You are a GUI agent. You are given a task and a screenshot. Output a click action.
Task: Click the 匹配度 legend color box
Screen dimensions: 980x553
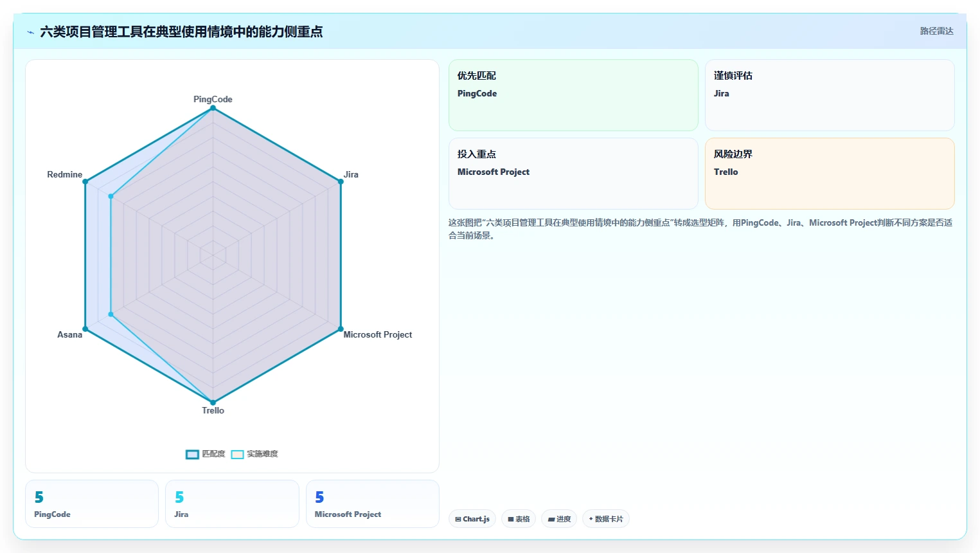pyautogui.click(x=192, y=455)
